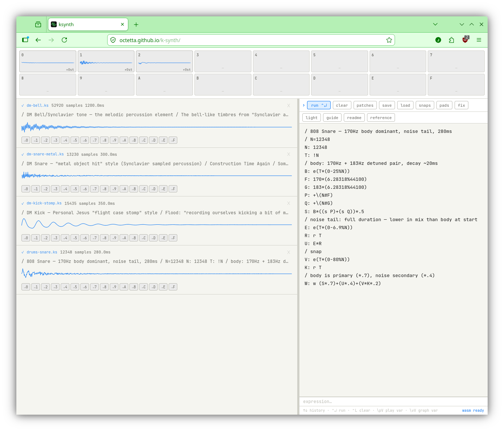
Task: Clear the editor with the clear button
Action: click(x=342, y=105)
